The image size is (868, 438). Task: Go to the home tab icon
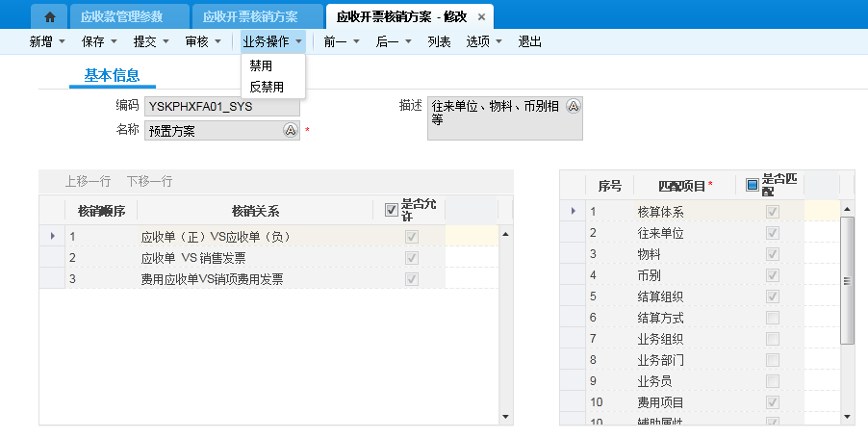point(50,16)
